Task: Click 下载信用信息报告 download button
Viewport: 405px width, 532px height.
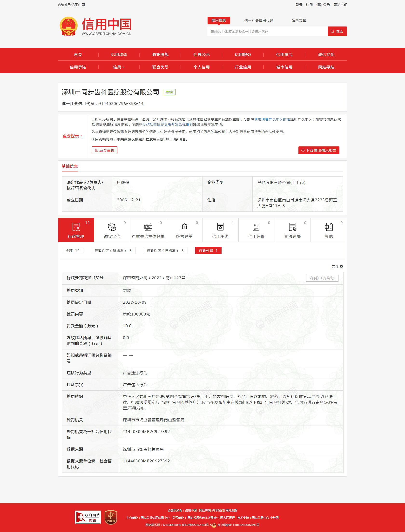Action: point(319,150)
